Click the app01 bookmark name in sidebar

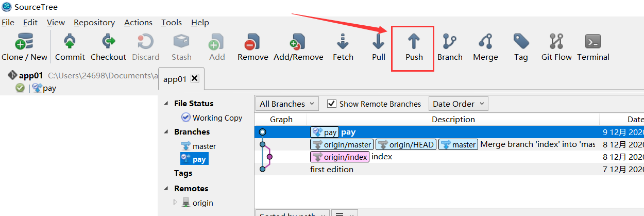(30, 75)
